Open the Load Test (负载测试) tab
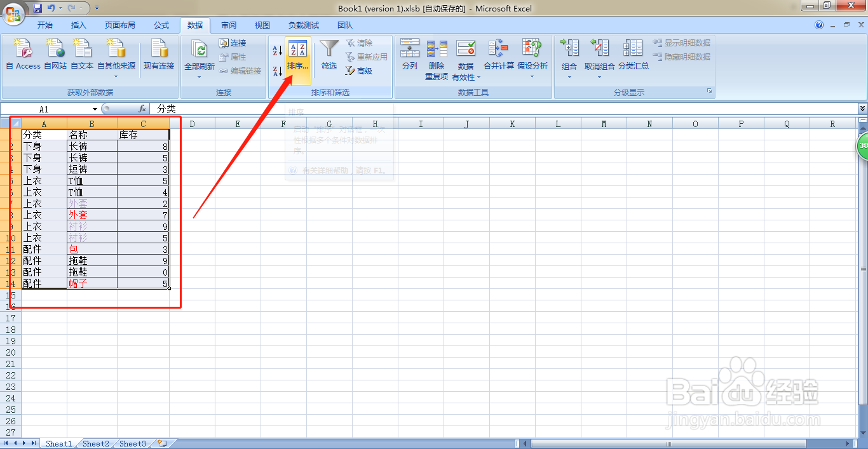Screen dimensions: 868x449 coord(304,25)
